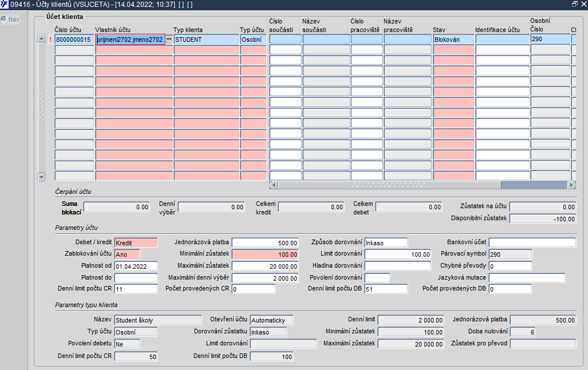Screen dimensions: 588x370
Task: Click the Minimální zůstatek field with 100.00
Action: click(265, 254)
